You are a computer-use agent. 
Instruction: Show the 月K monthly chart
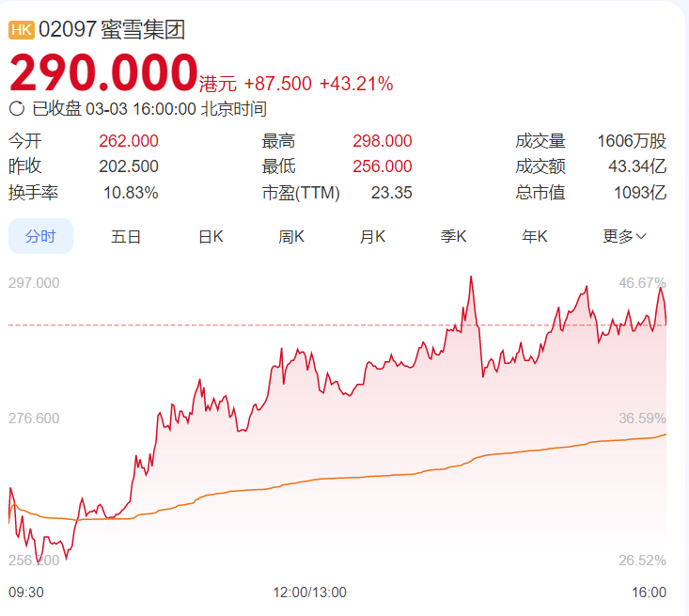(x=372, y=237)
